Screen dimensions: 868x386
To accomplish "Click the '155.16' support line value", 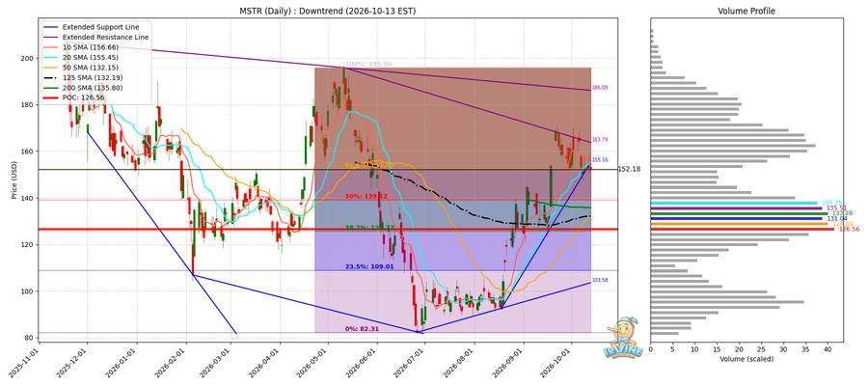I will click(x=600, y=159).
